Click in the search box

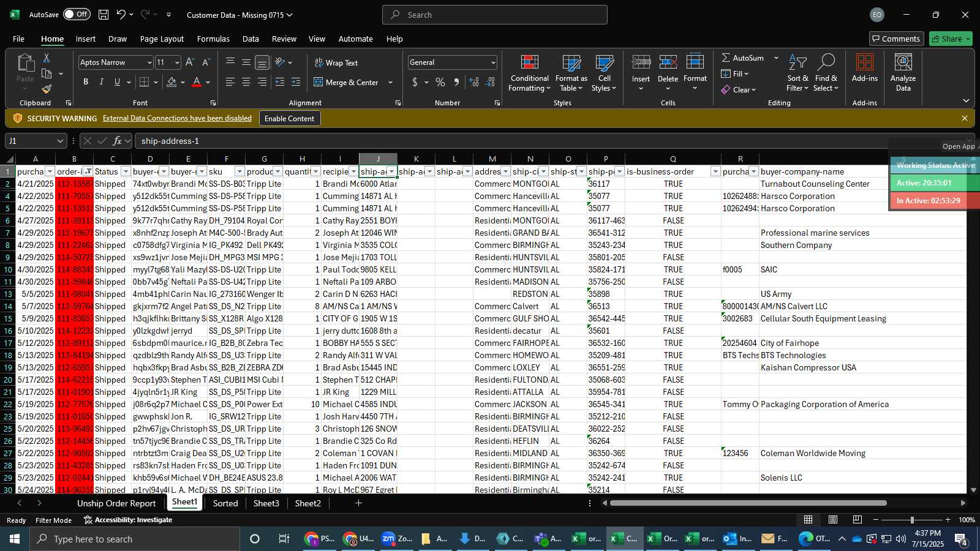pos(495,15)
